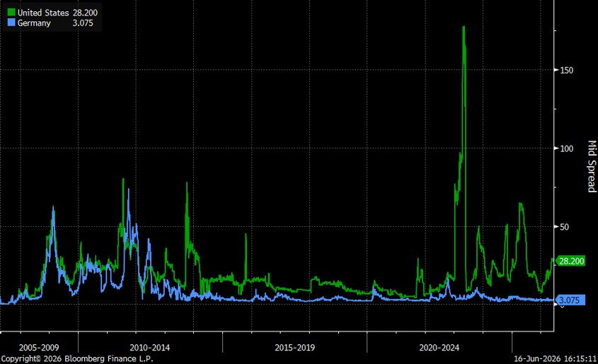Screen dimensions: 598x364
Task: Click the 16-Jun-2026 16:15:11 timestamp
Action: point(555,358)
